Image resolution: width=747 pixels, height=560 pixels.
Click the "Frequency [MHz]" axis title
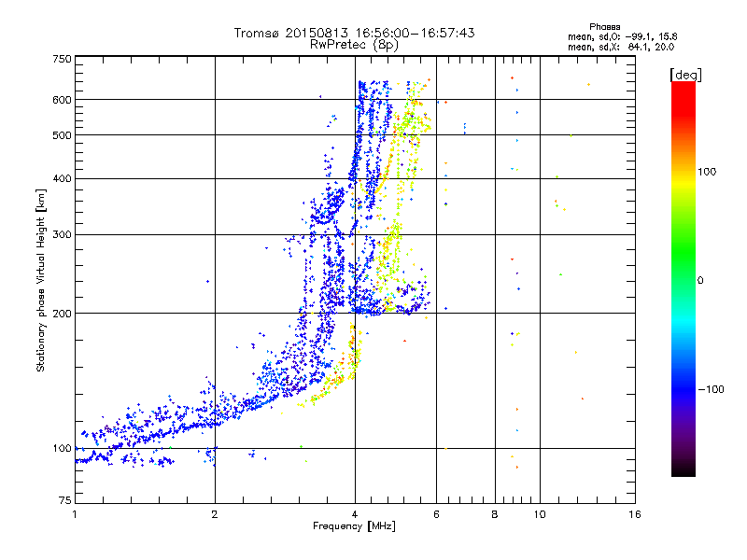[x=354, y=526]
